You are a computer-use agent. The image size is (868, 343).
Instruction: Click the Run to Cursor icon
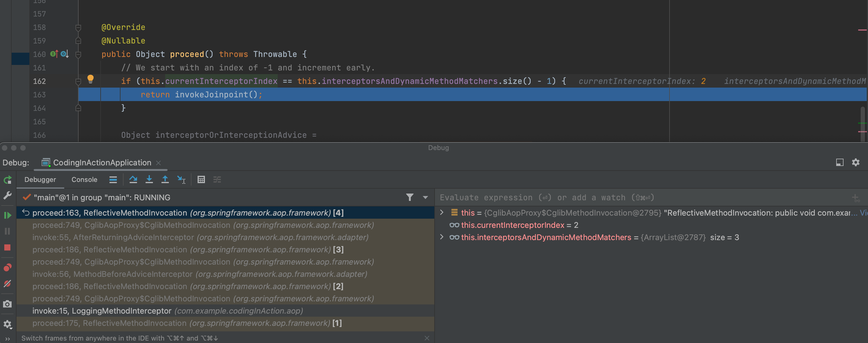(x=181, y=179)
